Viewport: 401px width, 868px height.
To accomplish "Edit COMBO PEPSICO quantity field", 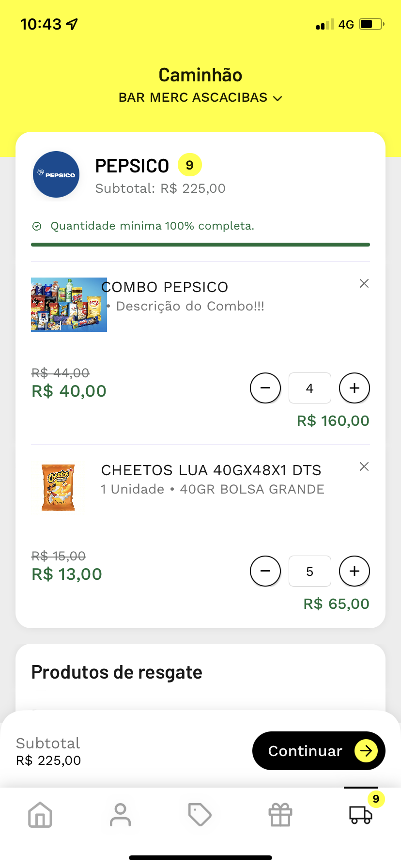I will click(x=310, y=388).
